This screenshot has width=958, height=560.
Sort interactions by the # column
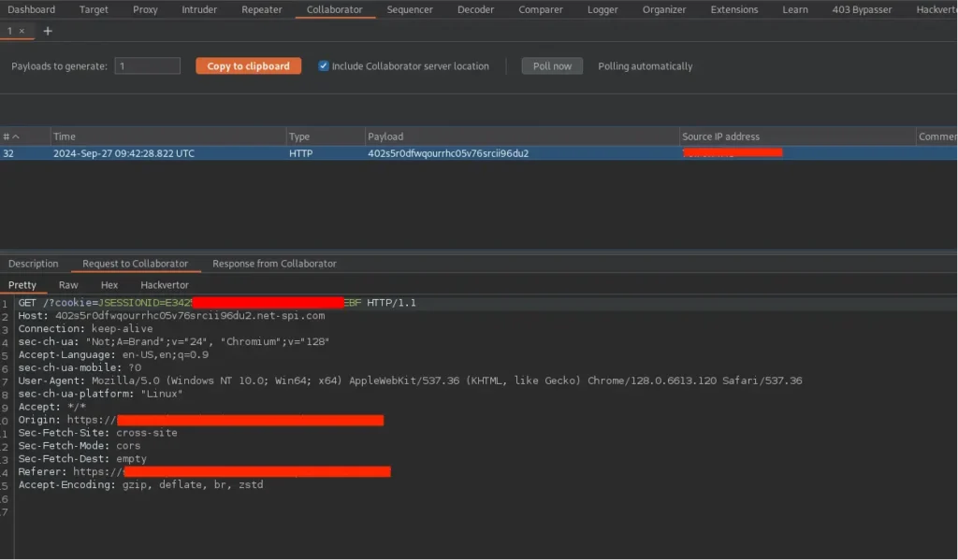coord(24,136)
